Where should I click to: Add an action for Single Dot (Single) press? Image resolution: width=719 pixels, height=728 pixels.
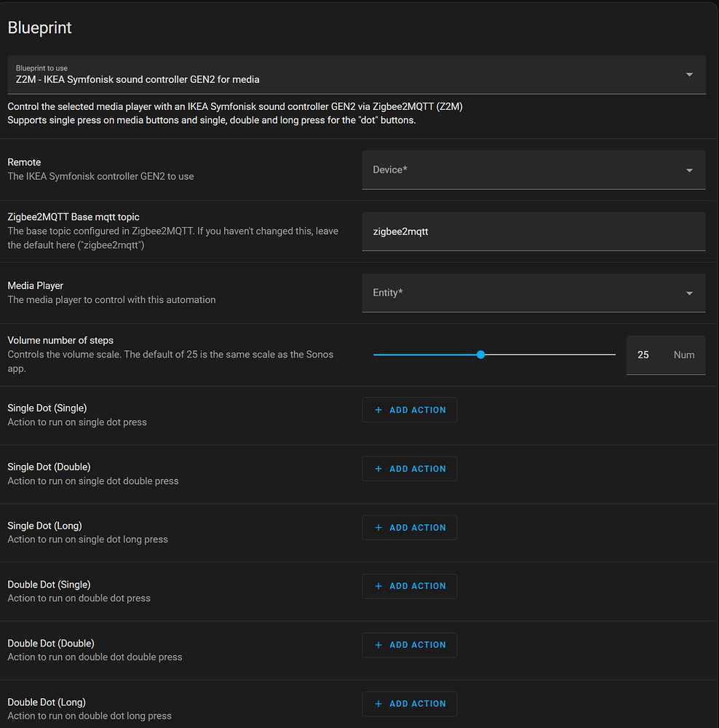coord(409,409)
